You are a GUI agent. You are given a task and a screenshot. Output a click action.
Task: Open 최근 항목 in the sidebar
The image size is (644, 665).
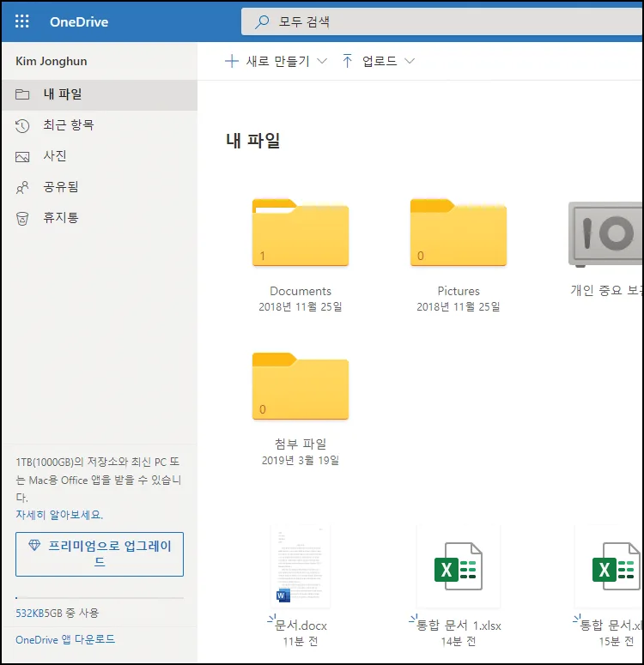tap(100, 125)
